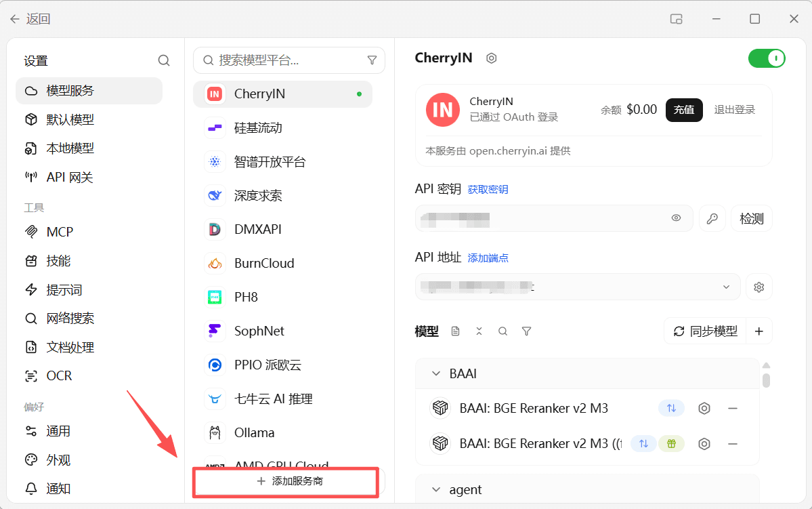The height and width of the screenshot is (509, 812).
Task: Remove first BGE Reranker v2 M3 model
Action: tap(732, 409)
